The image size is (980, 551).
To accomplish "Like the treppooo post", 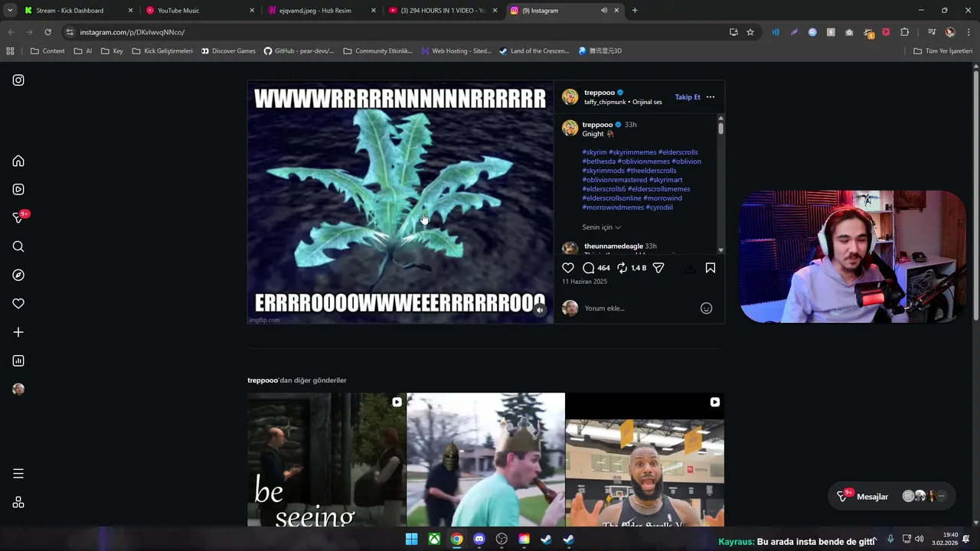I will [568, 268].
